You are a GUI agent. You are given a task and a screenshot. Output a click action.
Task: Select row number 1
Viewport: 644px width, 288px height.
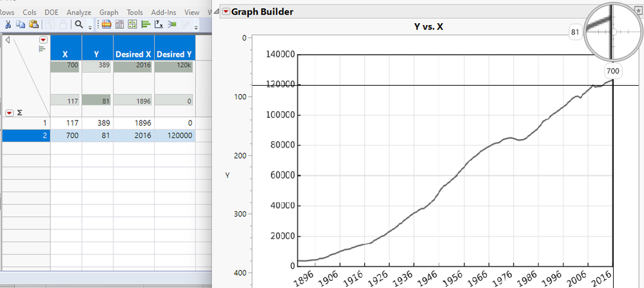coord(26,123)
